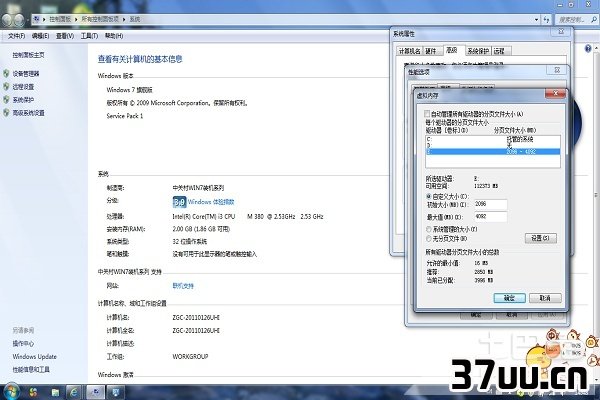The height and width of the screenshot is (400, 600).
Task: Click the refresh button beside address bar
Action: (546, 19)
